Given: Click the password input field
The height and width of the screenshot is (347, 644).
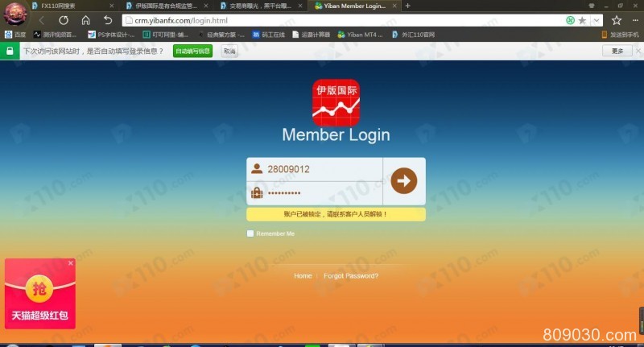Looking at the screenshot, I should point(315,193).
